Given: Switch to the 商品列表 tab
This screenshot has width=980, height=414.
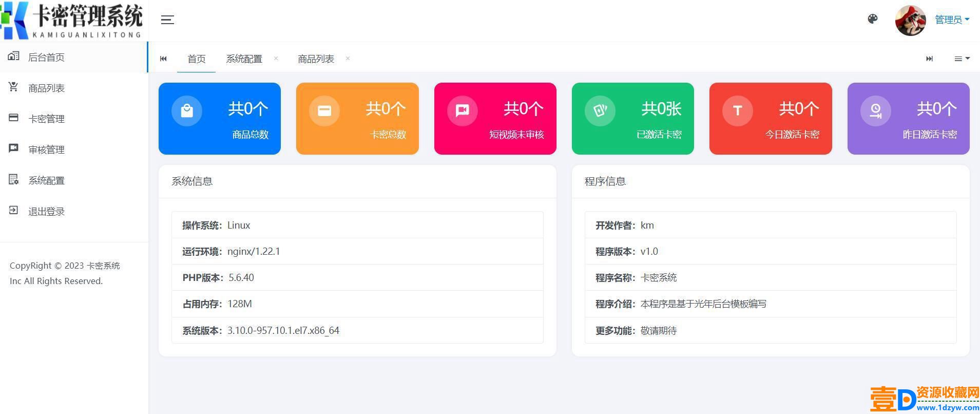Looking at the screenshot, I should click(316, 59).
